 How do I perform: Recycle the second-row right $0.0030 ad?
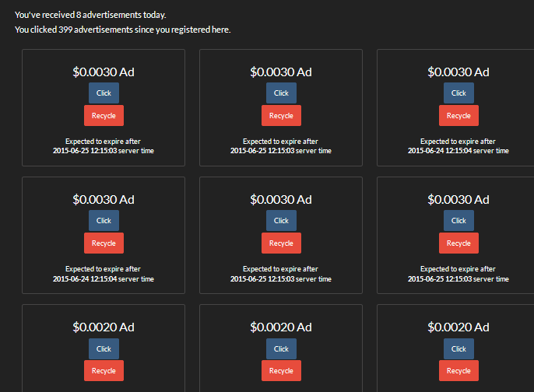[458, 243]
